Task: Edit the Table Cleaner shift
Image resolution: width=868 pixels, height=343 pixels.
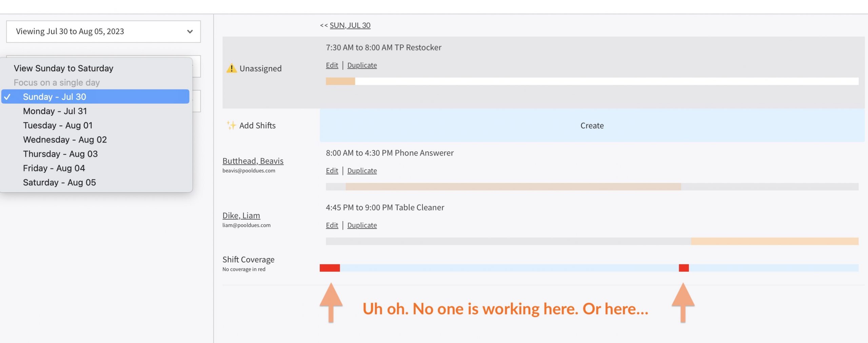Action: pyautogui.click(x=332, y=225)
